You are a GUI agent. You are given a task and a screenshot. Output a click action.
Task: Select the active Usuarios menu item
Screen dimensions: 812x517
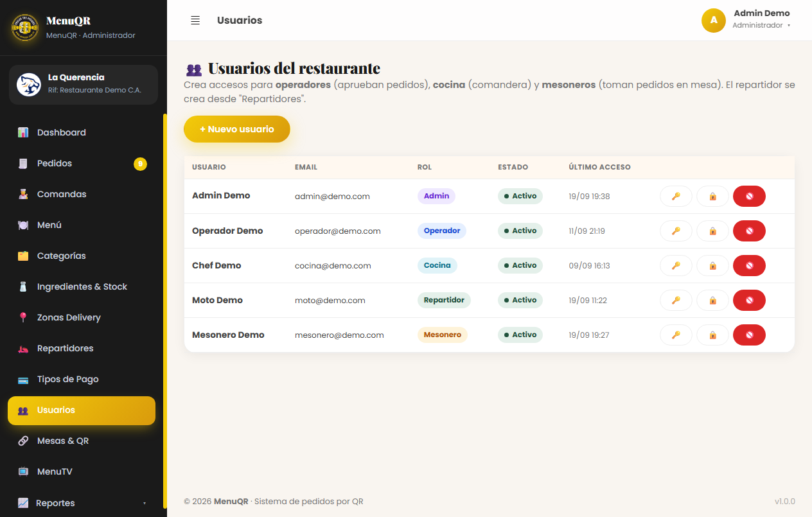(x=82, y=410)
